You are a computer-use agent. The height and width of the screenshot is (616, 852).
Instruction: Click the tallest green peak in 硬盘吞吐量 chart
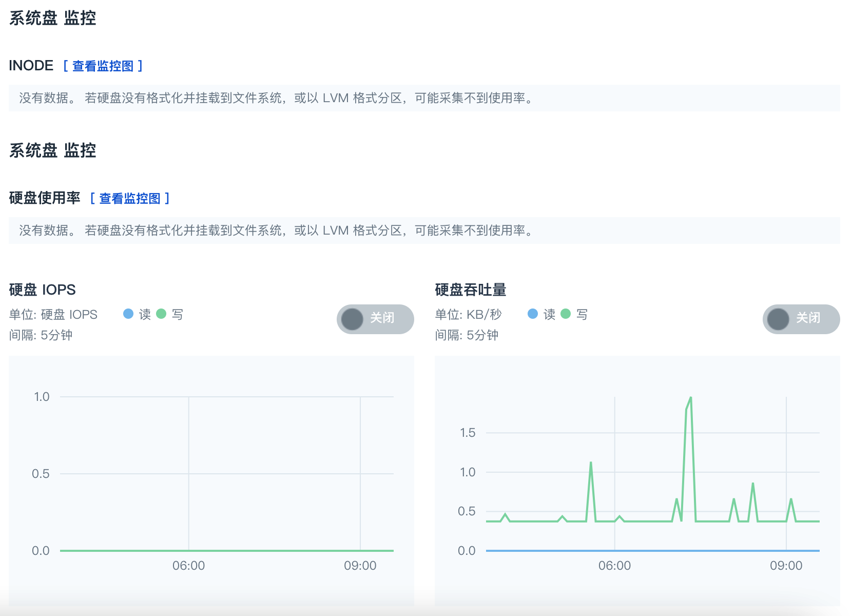click(690, 398)
